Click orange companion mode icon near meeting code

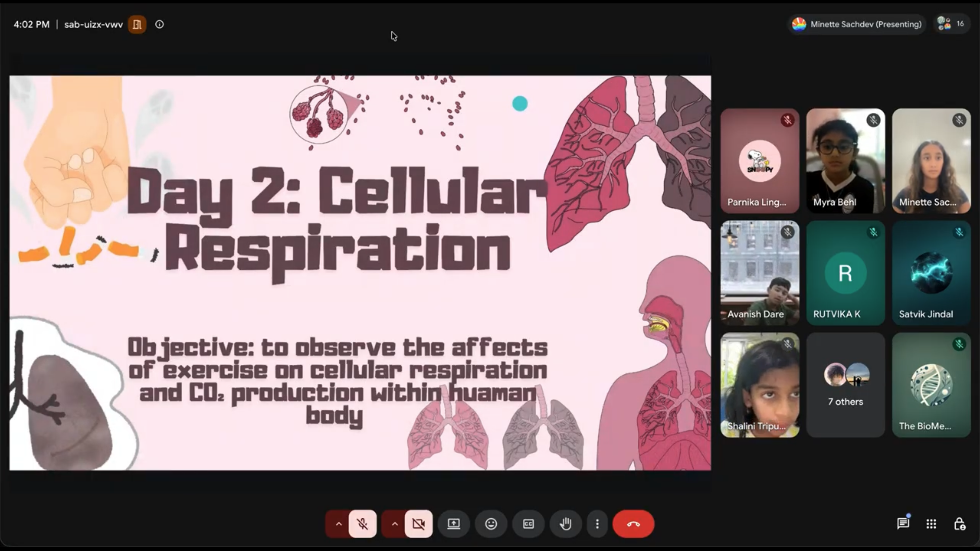[137, 24]
